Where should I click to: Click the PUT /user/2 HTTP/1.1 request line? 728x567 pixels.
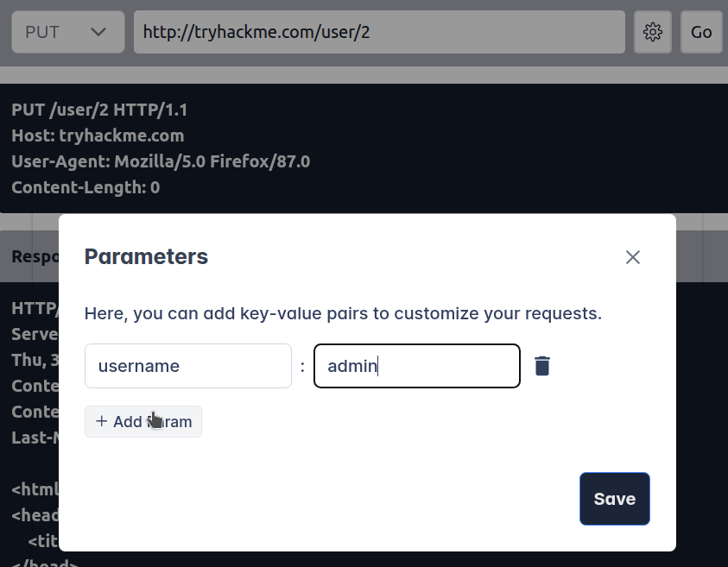click(x=99, y=110)
